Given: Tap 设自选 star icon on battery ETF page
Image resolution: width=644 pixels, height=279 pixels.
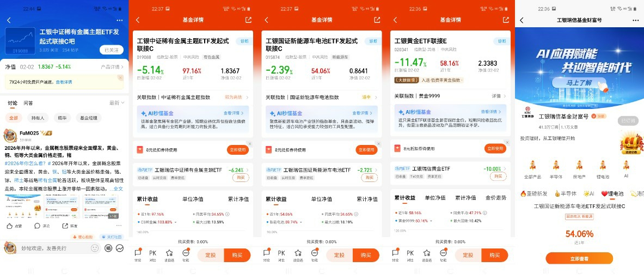Looking at the screenshot, I should click(298, 255).
